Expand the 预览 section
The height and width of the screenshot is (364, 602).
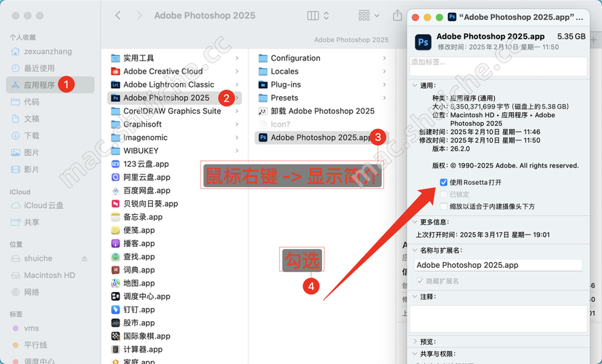(x=415, y=341)
